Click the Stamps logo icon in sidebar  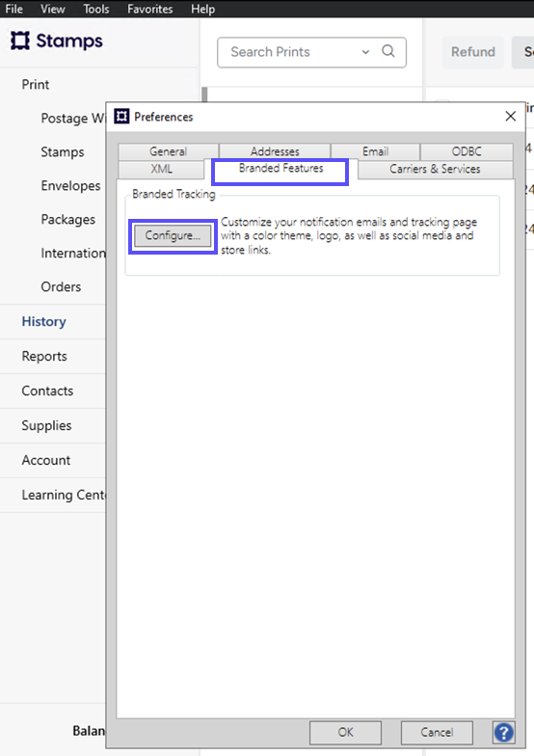(20, 40)
